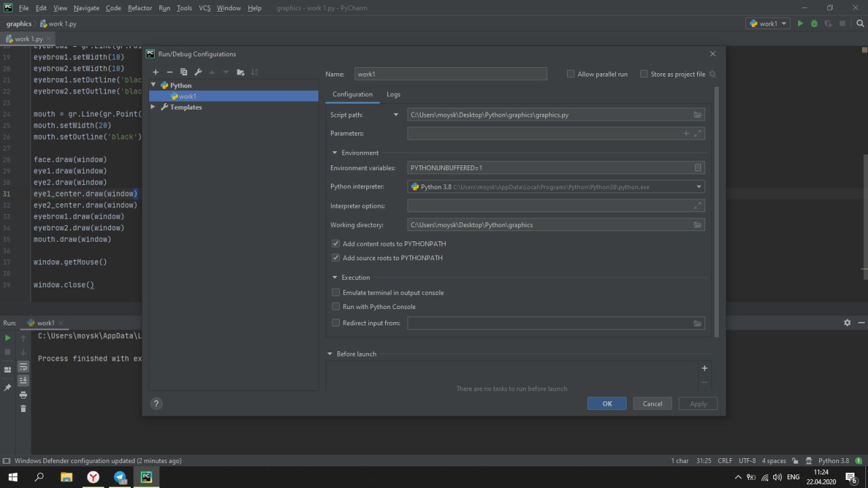Open File Explorer from the taskbar
Screen dimensions: 868x488
click(66, 477)
